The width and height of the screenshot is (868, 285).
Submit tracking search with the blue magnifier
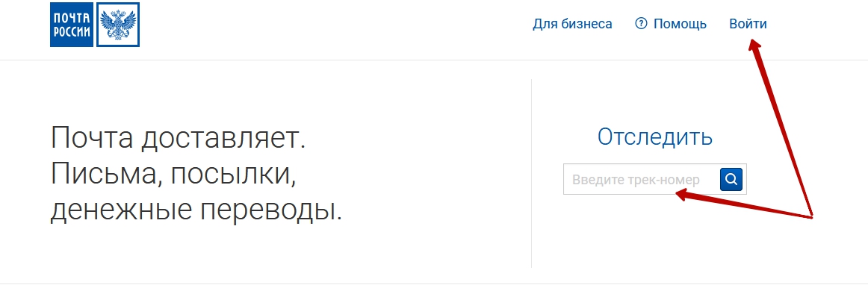pos(731,179)
